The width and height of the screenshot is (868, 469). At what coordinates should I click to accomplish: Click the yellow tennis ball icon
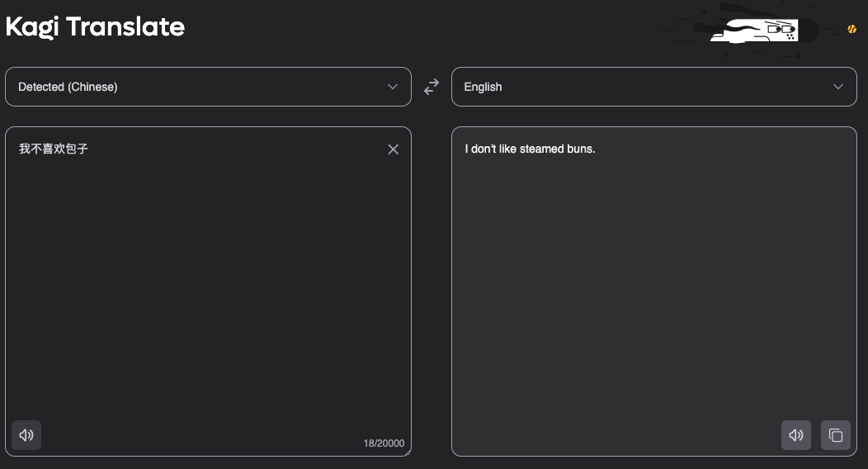point(851,29)
